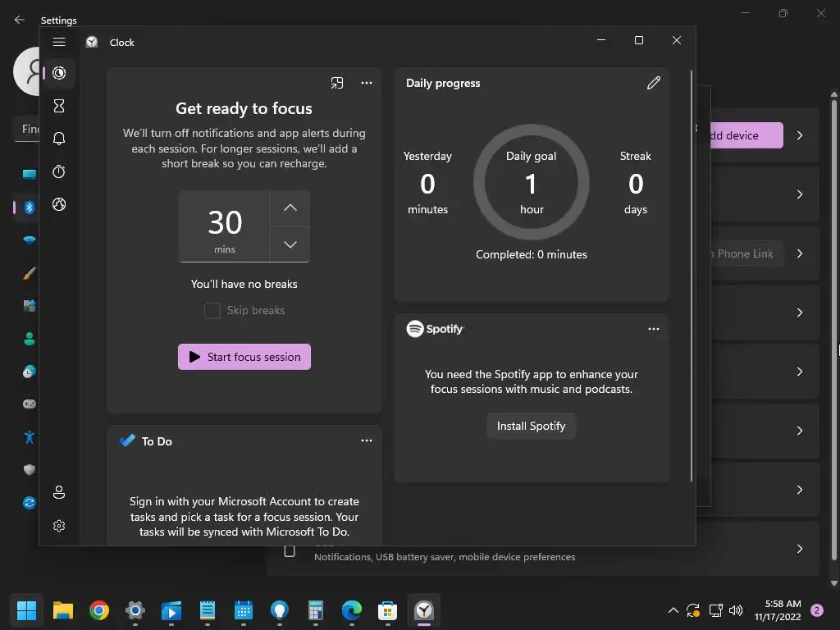840x630 pixels.
Task: Select Accessibility icon in Settings sidebar
Action: tap(30, 437)
